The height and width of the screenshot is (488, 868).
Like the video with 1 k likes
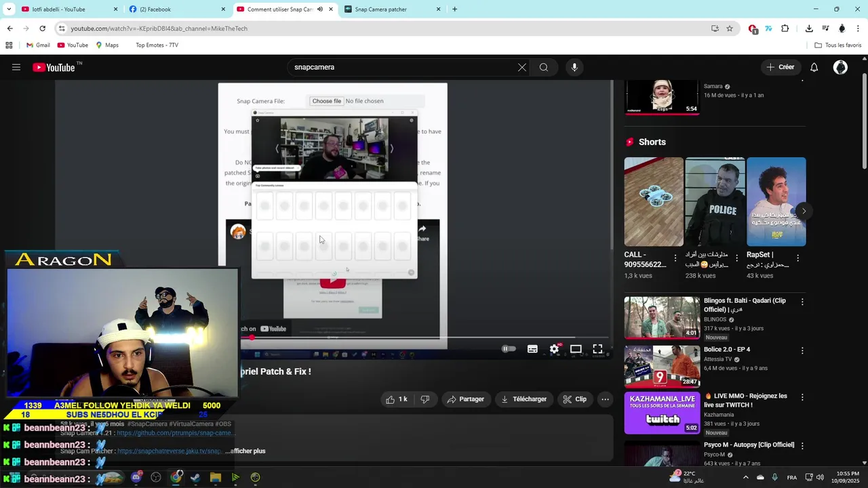(397, 399)
